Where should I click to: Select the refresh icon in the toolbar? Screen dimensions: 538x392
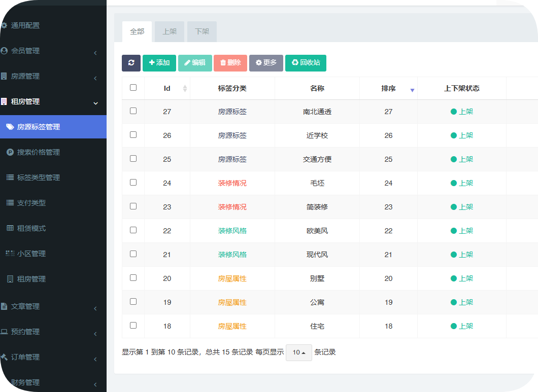point(131,63)
